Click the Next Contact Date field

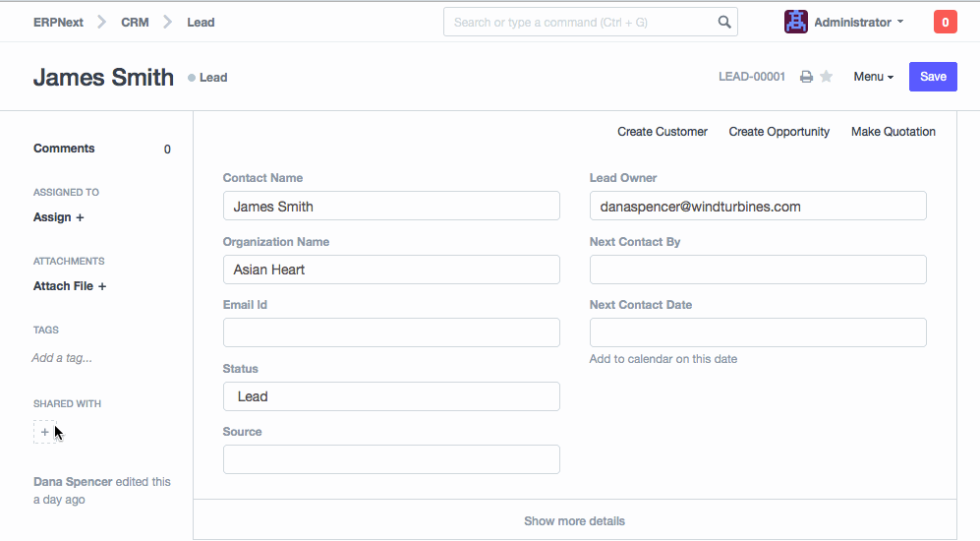[757, 332]
